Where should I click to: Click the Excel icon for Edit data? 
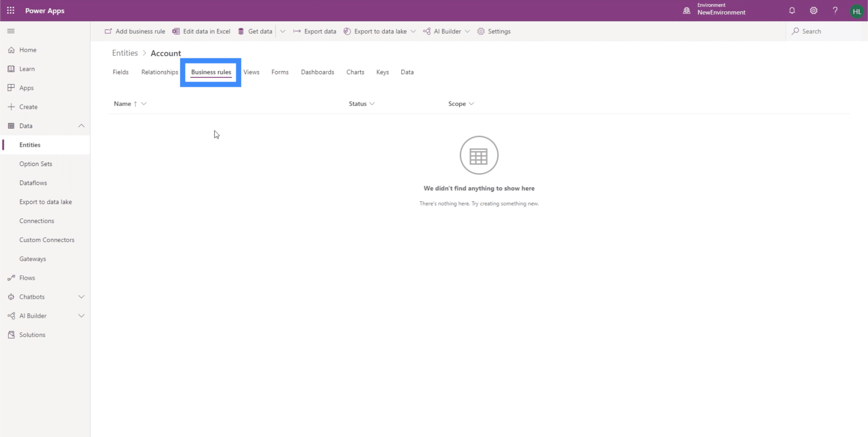coord(176,31)
